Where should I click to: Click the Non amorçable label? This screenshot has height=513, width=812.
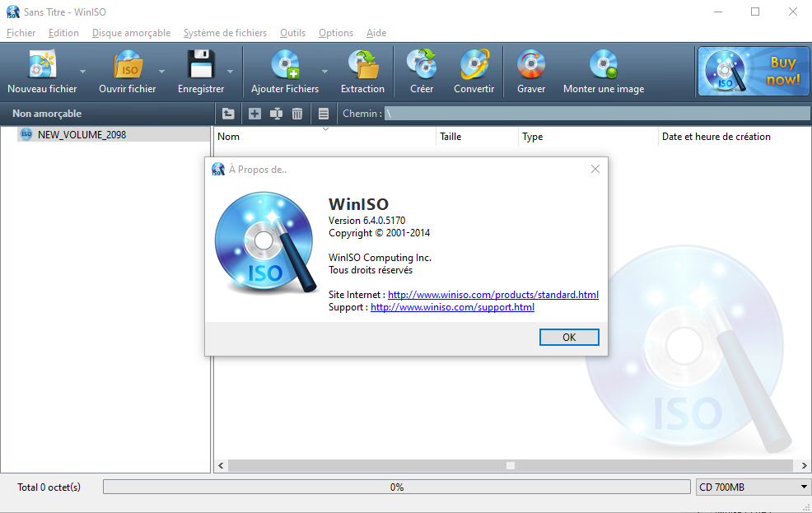[47, 114]
